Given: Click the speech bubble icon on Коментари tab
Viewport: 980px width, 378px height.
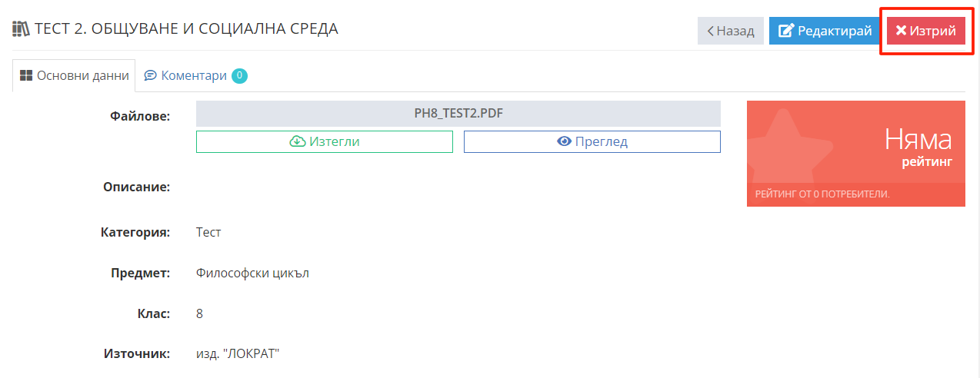Looking at the screenshot, I should [x=151, y=75].
